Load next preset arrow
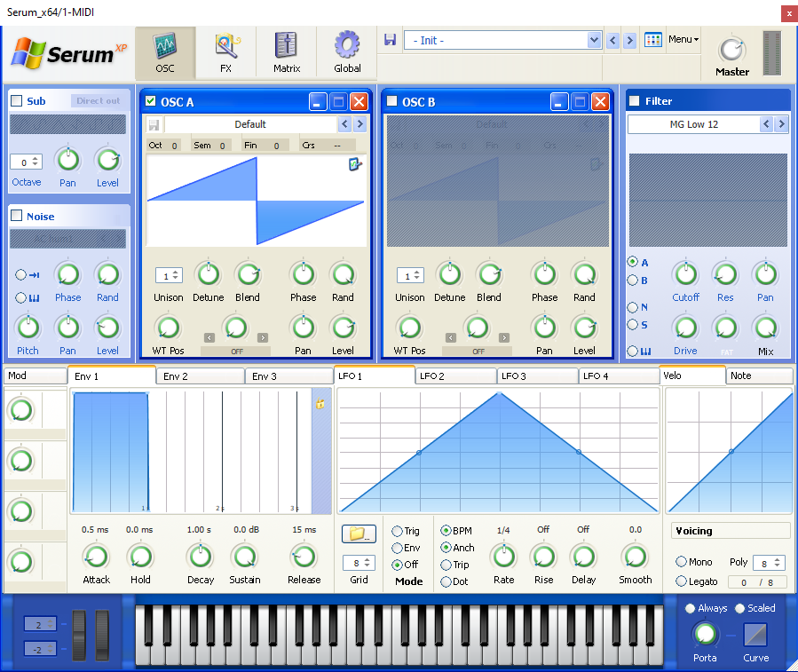This screenshot has height=672, width=798. coord(629,40)
